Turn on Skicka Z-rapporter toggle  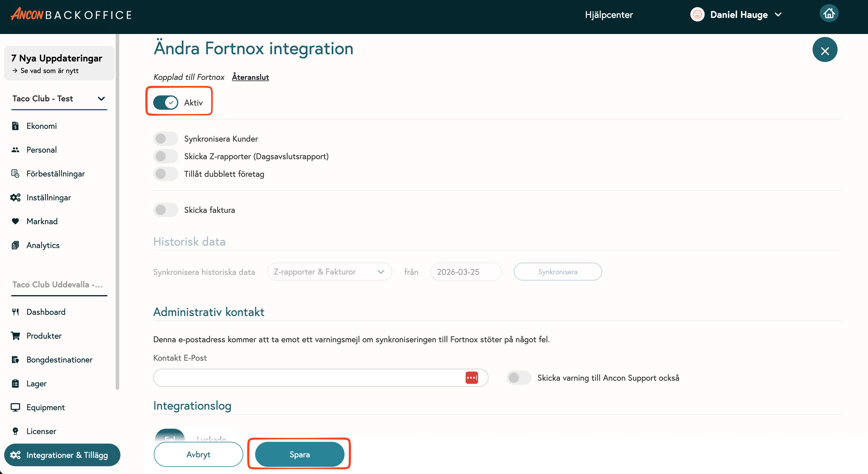(165, 156)
